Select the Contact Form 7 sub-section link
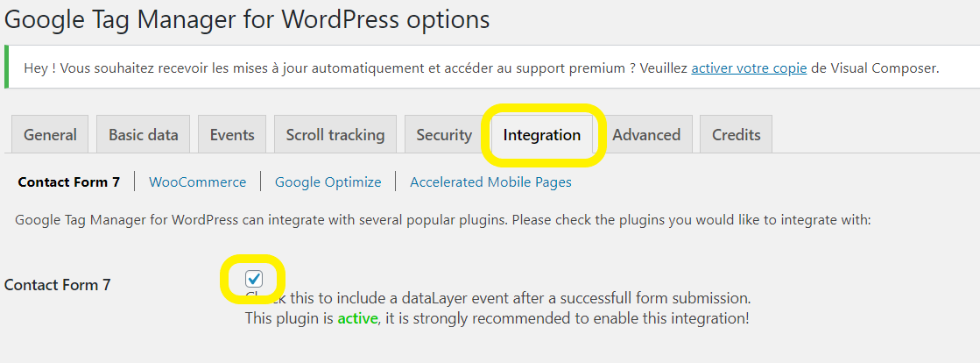Viewport: 980px width, 363px height. tap(69, 182)
